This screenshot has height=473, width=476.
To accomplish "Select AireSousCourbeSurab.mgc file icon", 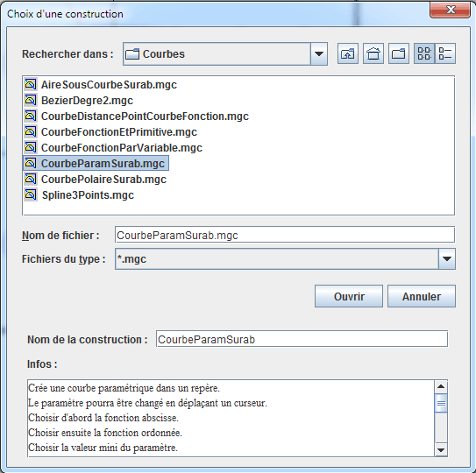I will (31, 84).
